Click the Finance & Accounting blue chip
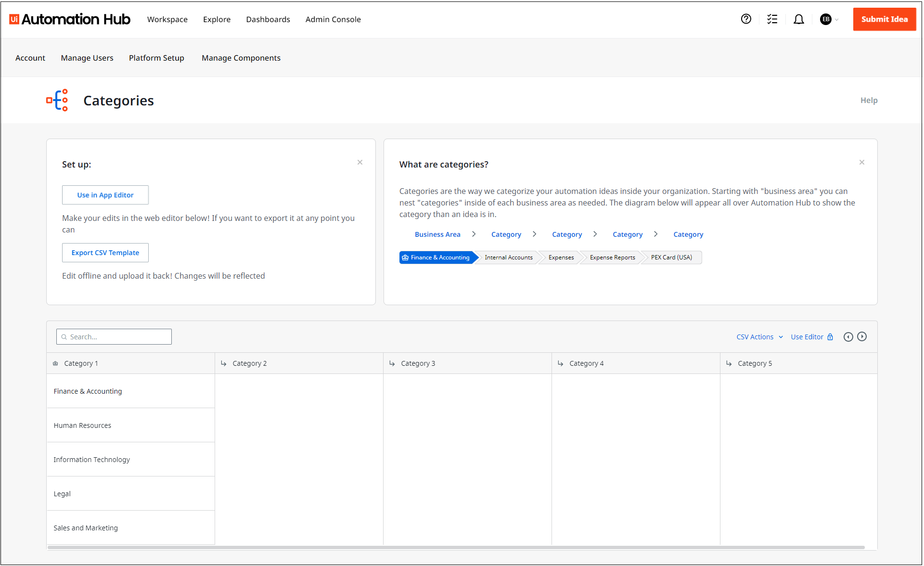The height and width of the screenshot is (566, 924). 438,257
